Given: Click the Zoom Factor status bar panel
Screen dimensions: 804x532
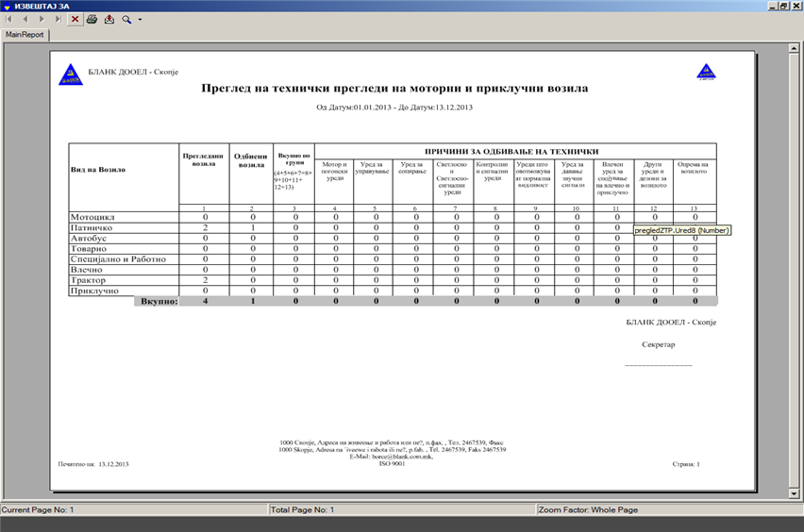Looking at the screenshot, I should pyautogui.click(x=668, y=509).
